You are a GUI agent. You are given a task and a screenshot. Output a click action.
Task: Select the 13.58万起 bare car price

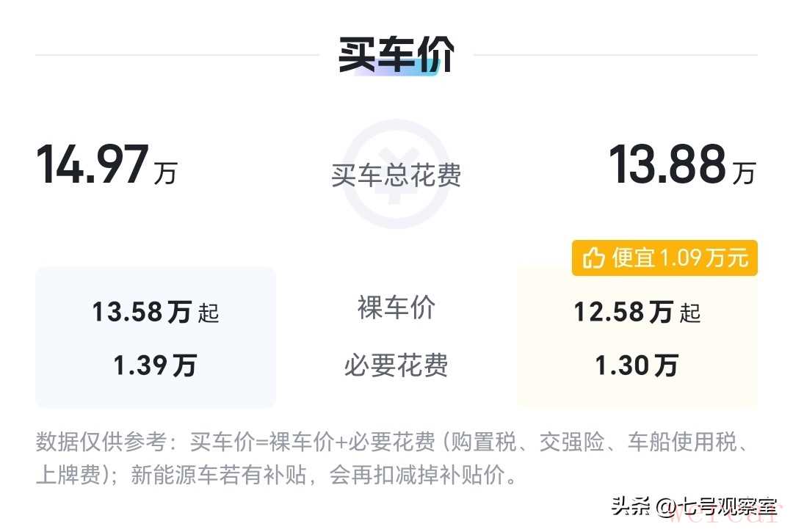(155, 313)
